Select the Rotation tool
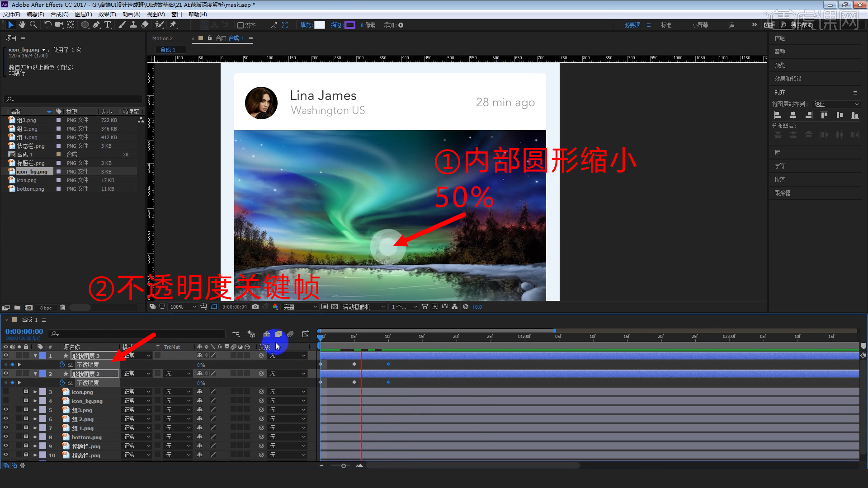The width and height of the screenshot is (868, 488). 47,25
